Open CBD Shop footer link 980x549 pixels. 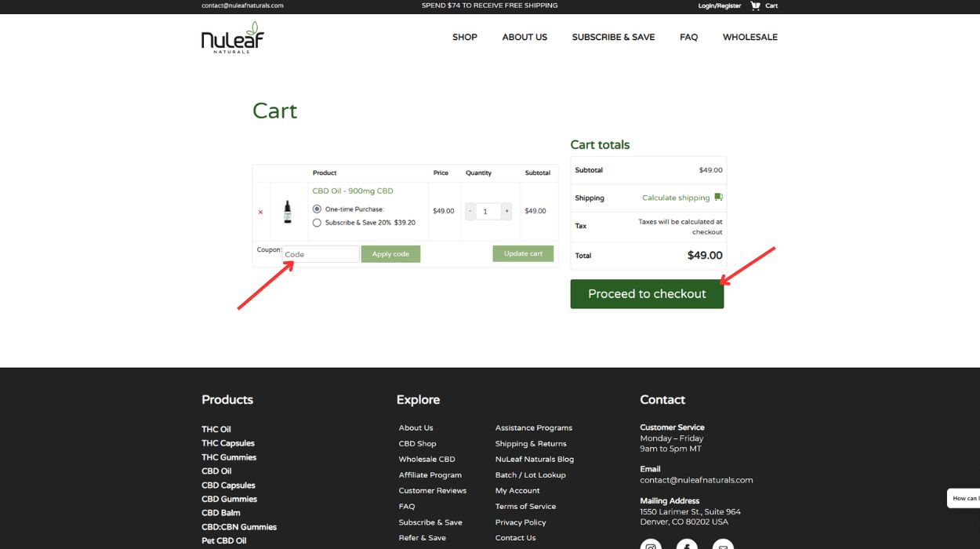(417, 443)
